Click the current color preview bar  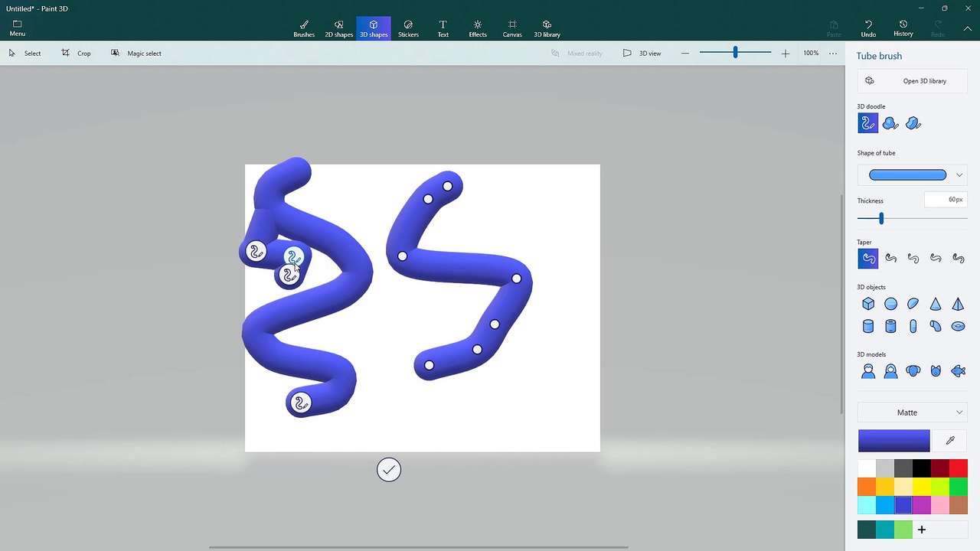click(893, 441)
